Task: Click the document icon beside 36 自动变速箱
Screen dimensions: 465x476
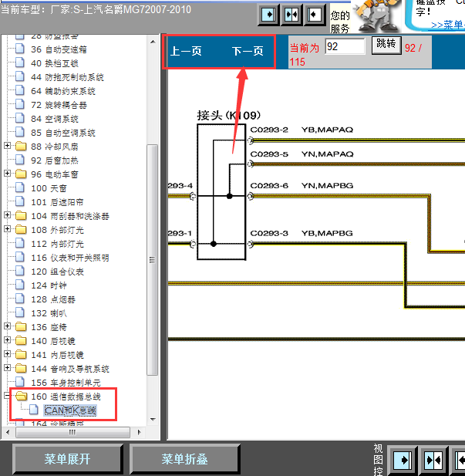Action: [20, 49]
